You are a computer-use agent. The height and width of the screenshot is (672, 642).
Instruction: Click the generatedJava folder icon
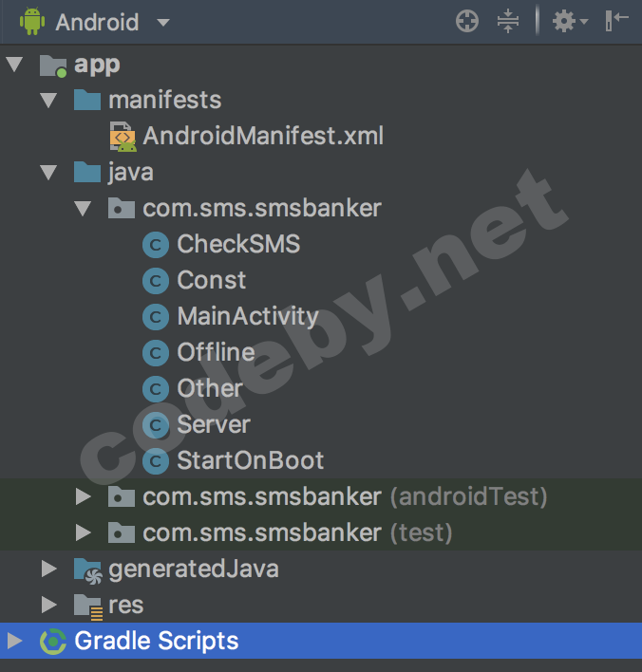pyautogui.click(x=88, y=570)
